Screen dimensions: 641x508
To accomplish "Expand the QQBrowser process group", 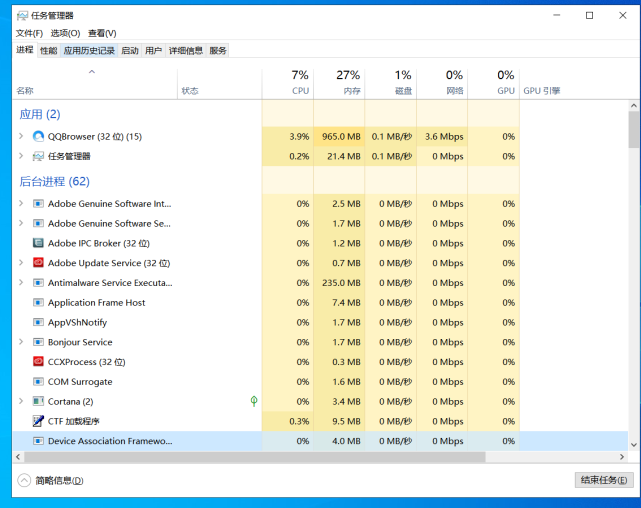I will (21, 136).
